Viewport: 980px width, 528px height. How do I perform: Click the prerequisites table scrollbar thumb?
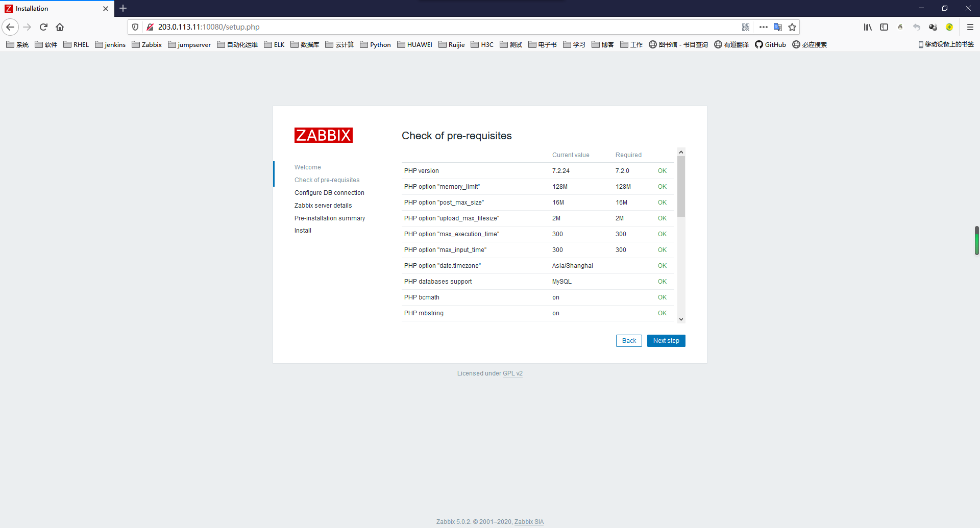pos(681,186)
